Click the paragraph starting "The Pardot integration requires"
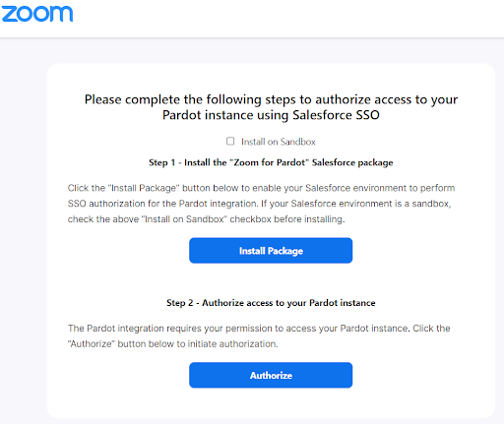 click(x=259, y=335)
